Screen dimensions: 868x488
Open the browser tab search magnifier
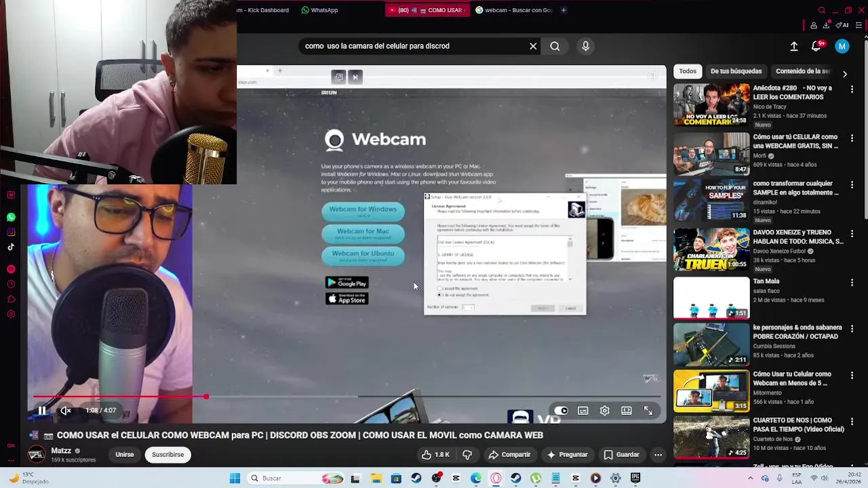coord(822,10)
